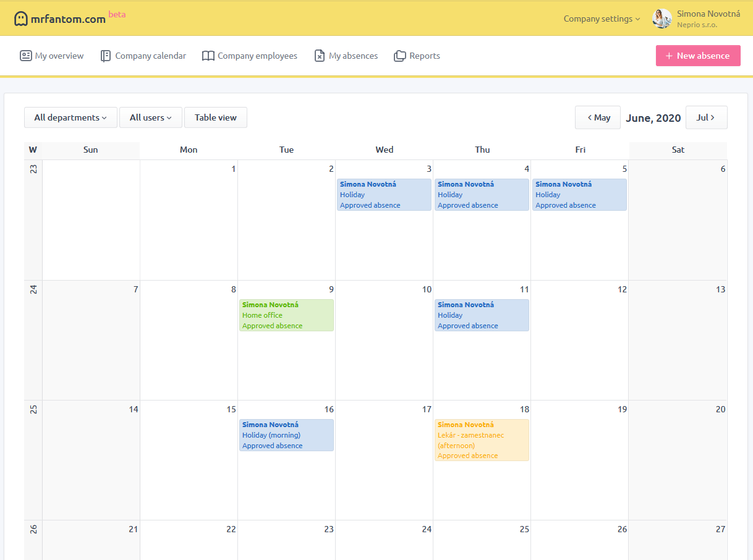753x560 pixels.
Task: Click Simona Novotná's profile avatar
Action: pos(662,19)
